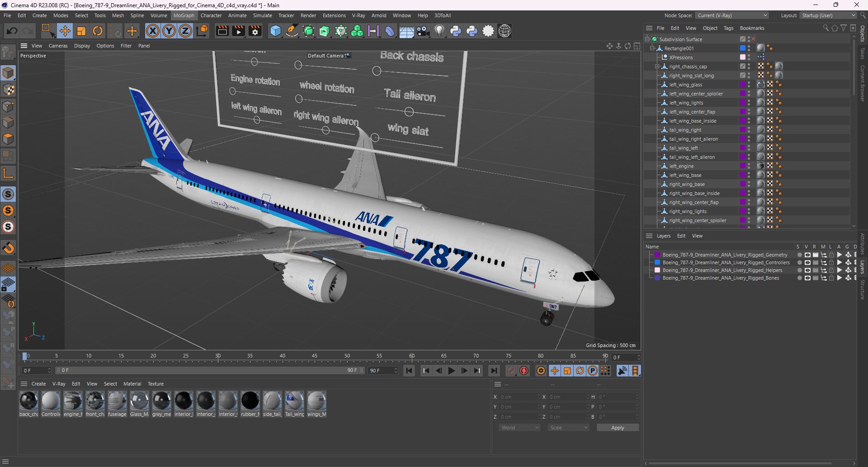Viewport: 868px width, 467px height.
Task: Click the globe icon in toolbar
Action: (x=505, y=31)
